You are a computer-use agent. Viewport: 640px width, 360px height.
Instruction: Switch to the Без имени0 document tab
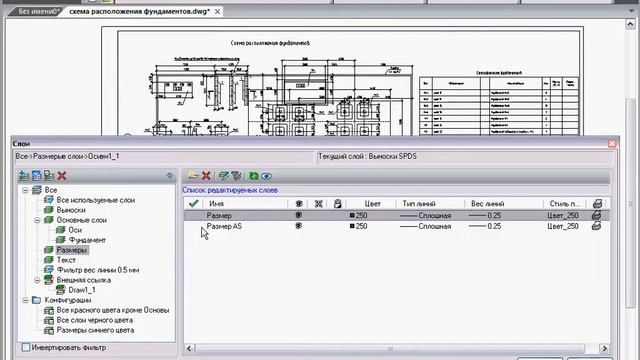coord(38,11)
